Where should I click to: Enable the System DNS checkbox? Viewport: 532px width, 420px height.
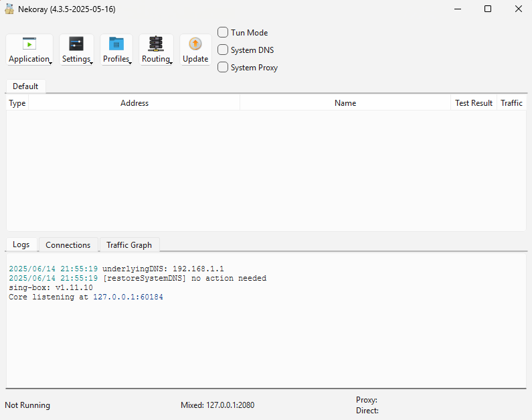246,50
